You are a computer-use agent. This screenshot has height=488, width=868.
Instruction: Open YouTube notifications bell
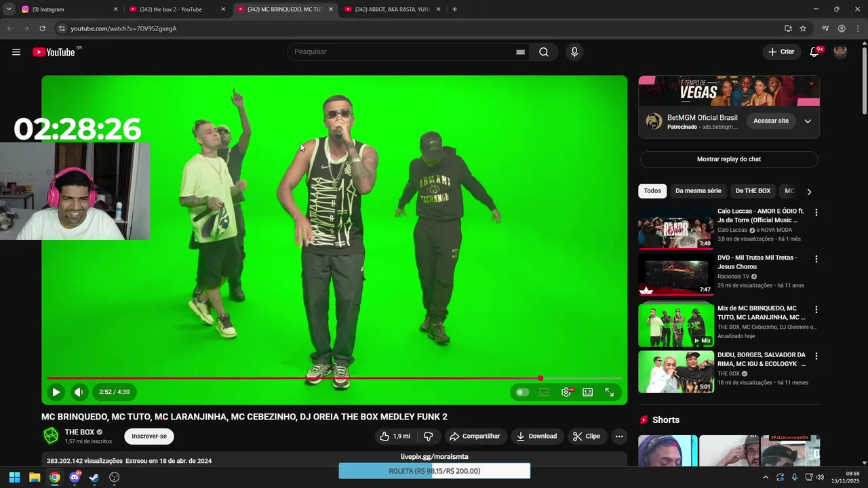[x=815, y=52]
